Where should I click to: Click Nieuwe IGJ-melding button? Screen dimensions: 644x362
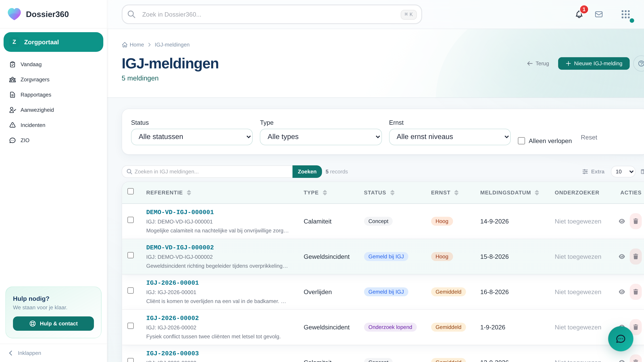(594, 63)
